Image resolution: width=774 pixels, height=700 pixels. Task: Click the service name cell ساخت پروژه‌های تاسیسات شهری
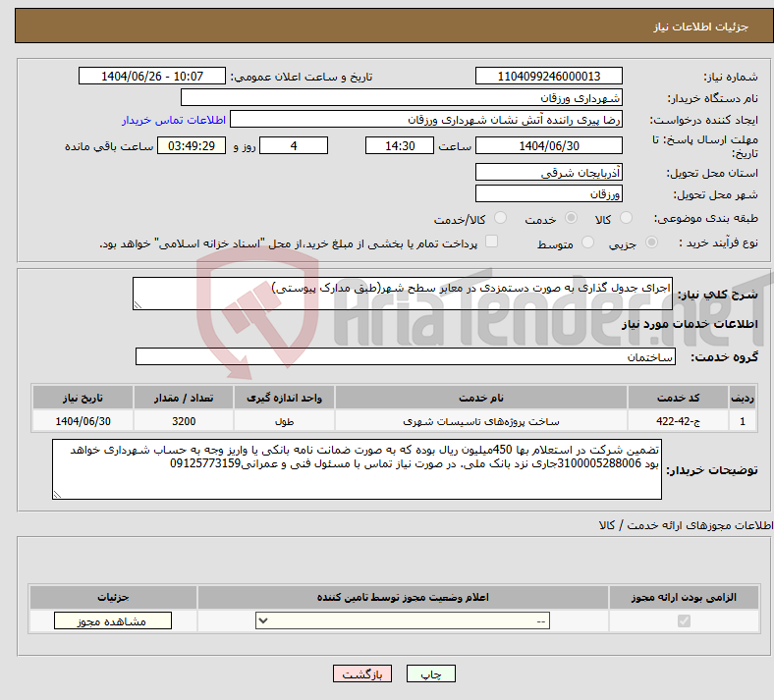click(x=480, y=421)
